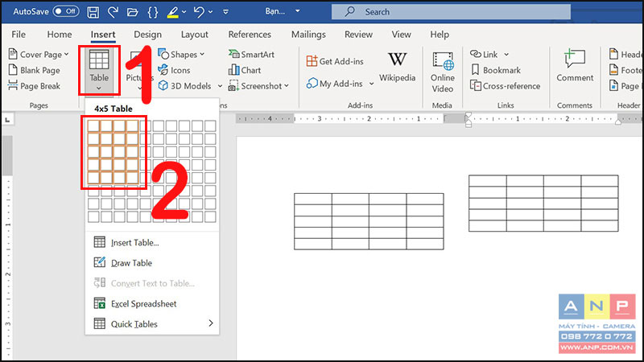
Task: Click the tab selector at ruler corner
Action: (7, 119)
